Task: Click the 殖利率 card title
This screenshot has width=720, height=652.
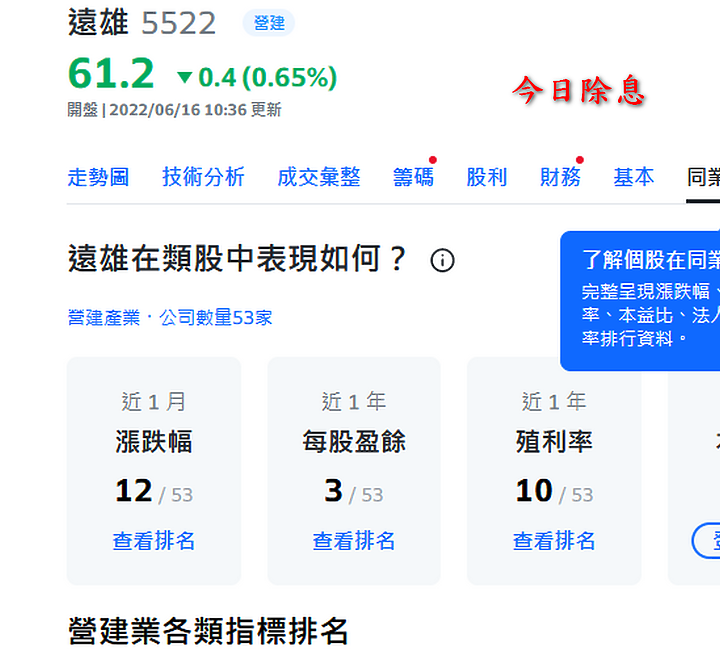Action: click(x=554, y=442)
